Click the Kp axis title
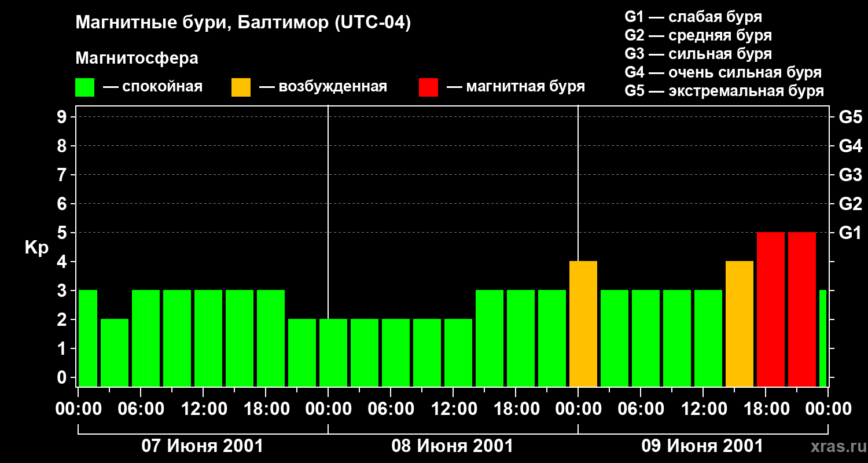 coord(36,248)
